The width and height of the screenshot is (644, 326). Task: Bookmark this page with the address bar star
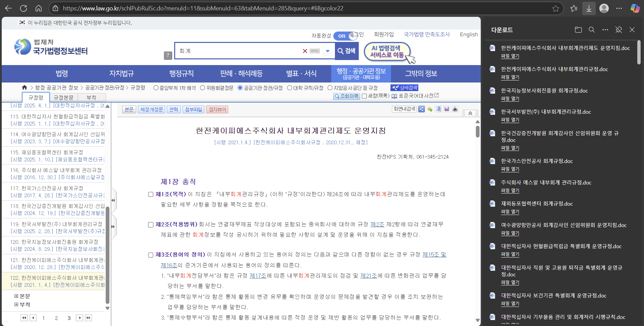tap(556, 8)
